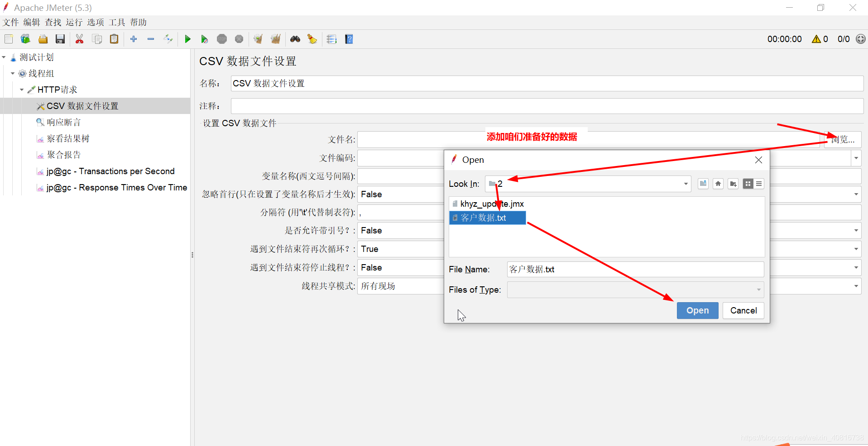Open the 工具 menu

117,22
